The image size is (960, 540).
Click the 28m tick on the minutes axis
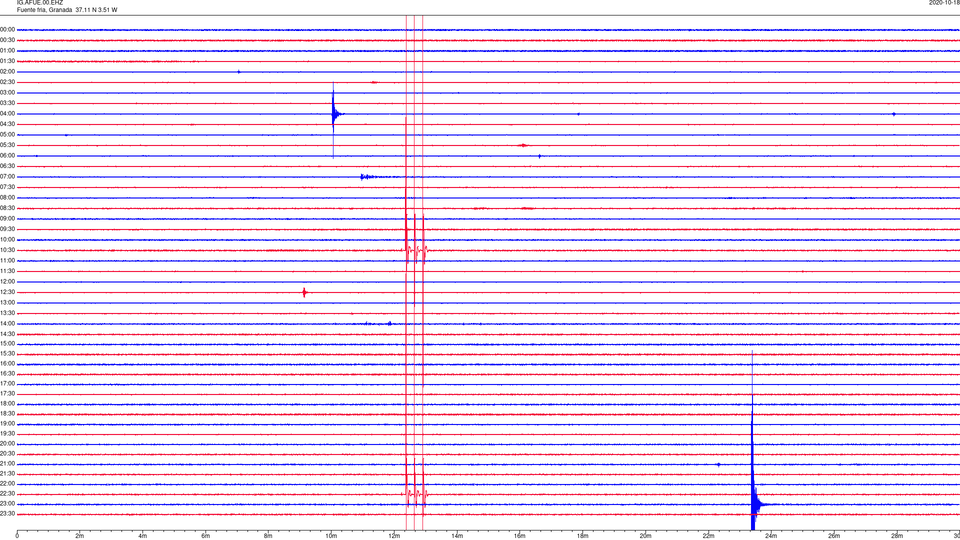897,536
